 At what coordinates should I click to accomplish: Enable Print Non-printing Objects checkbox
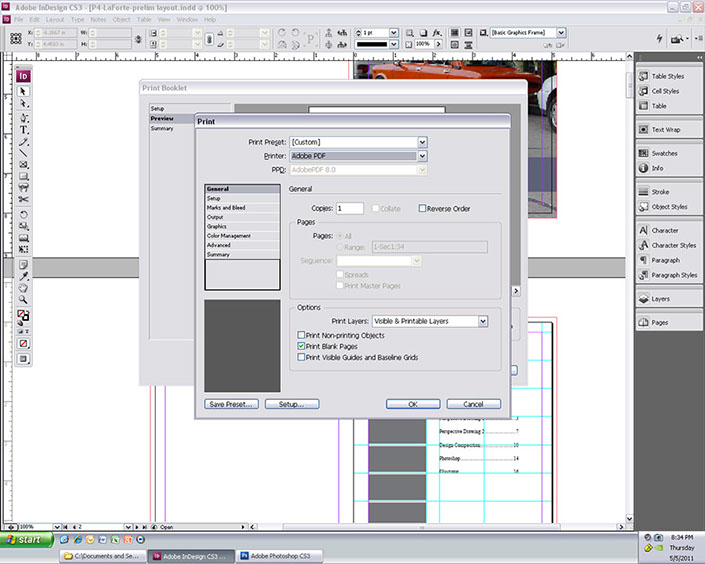click(x=301, y=335)
